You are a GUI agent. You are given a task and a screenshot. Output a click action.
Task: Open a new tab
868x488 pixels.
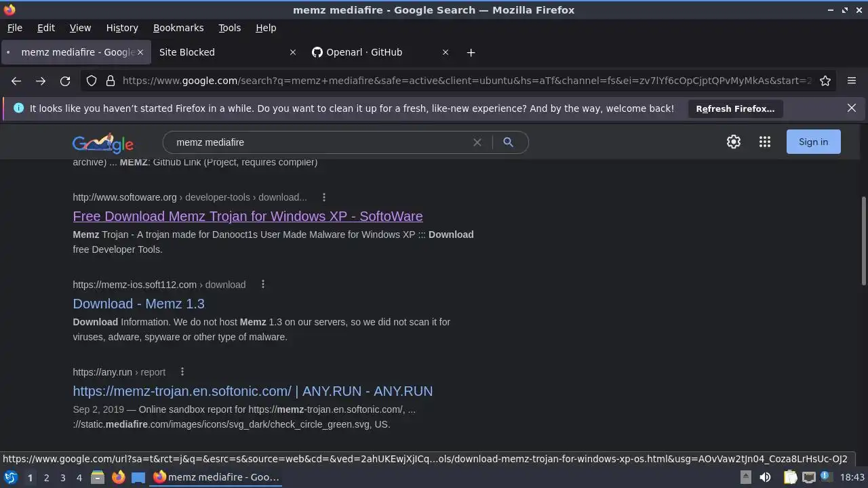471,52
